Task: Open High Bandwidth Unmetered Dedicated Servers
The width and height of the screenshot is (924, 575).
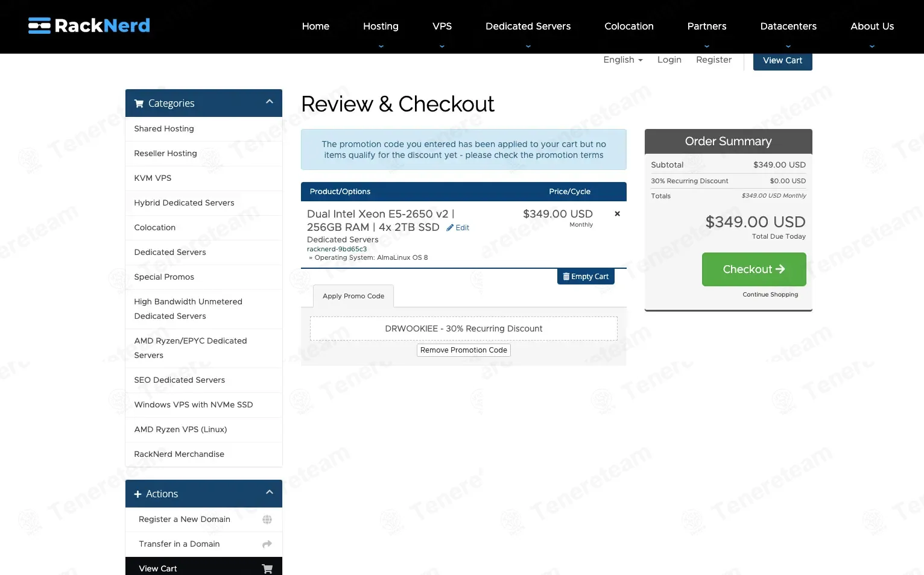Action: pos(204,309)
